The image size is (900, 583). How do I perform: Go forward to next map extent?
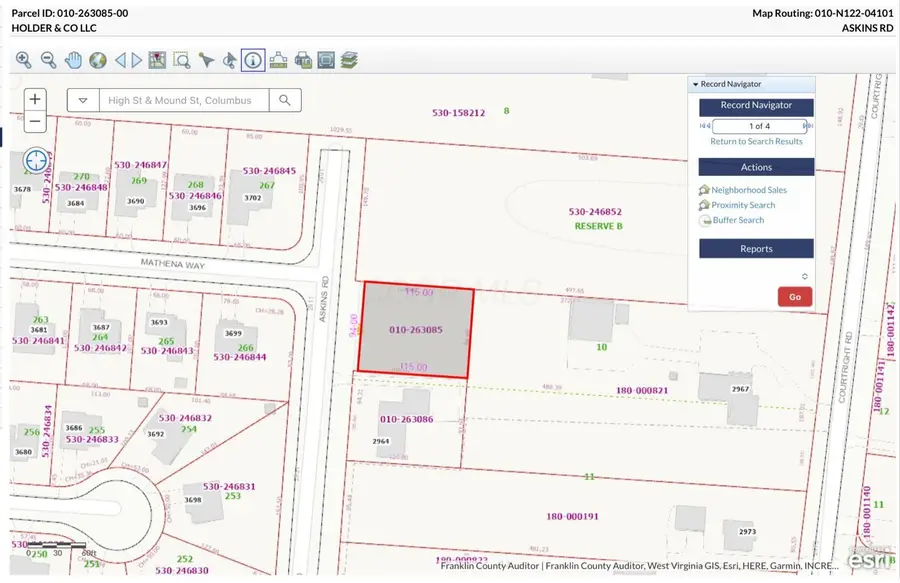[134, 60]
